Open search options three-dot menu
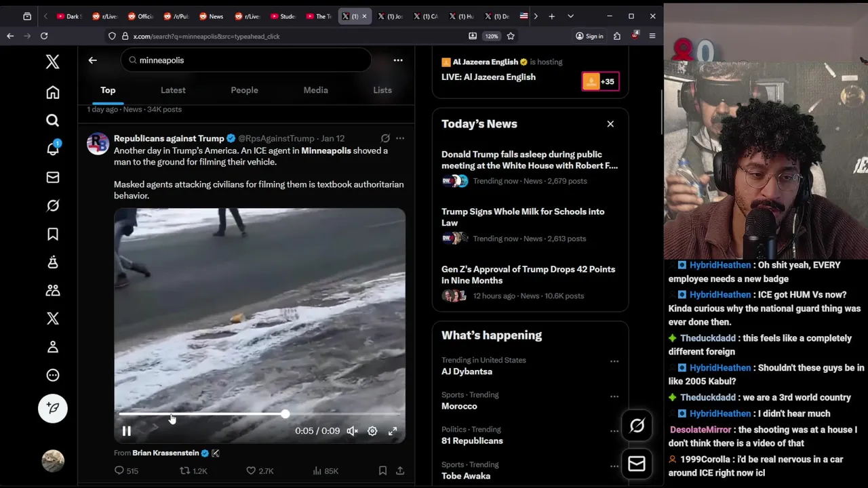The width and height of the screenshot is (868, 488). [398, 60]
